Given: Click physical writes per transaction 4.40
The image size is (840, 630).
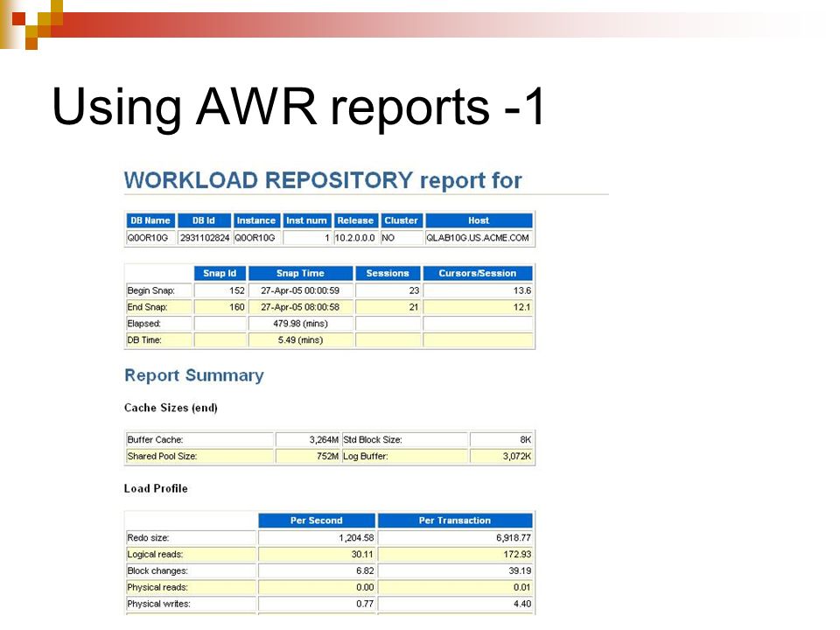Looking at the screenshot, I should 522,605.
